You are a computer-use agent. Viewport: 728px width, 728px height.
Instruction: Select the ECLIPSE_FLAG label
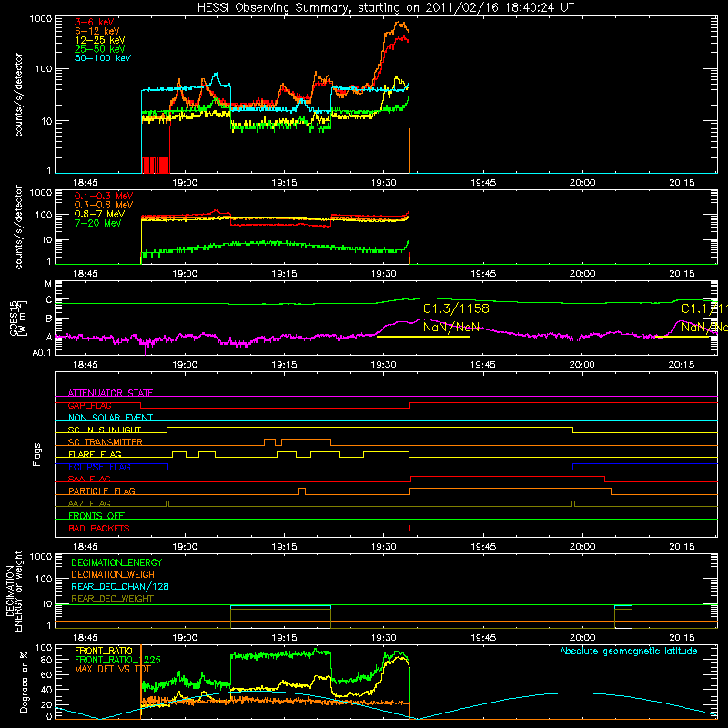[99, 467]
